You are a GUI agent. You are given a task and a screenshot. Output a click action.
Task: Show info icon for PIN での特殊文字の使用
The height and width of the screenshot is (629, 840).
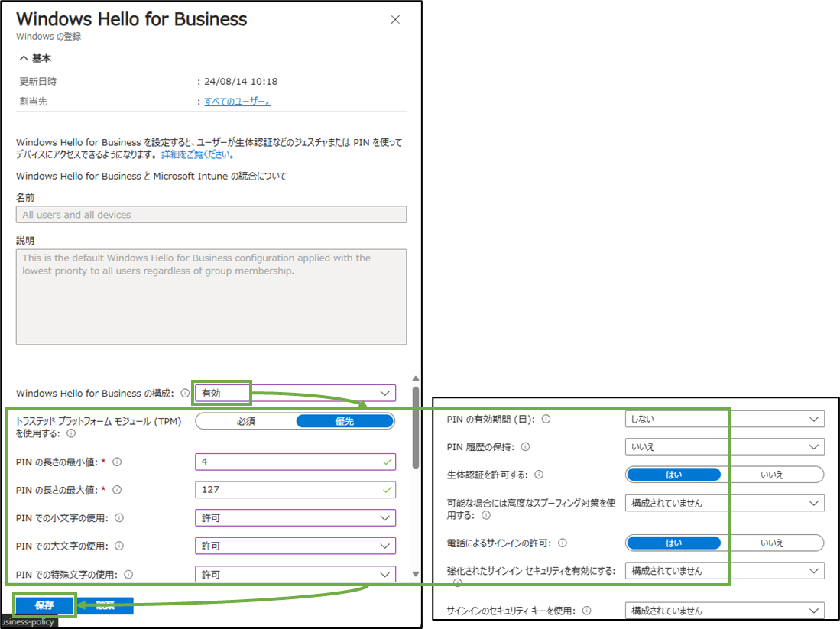click(x=128, y=574)
